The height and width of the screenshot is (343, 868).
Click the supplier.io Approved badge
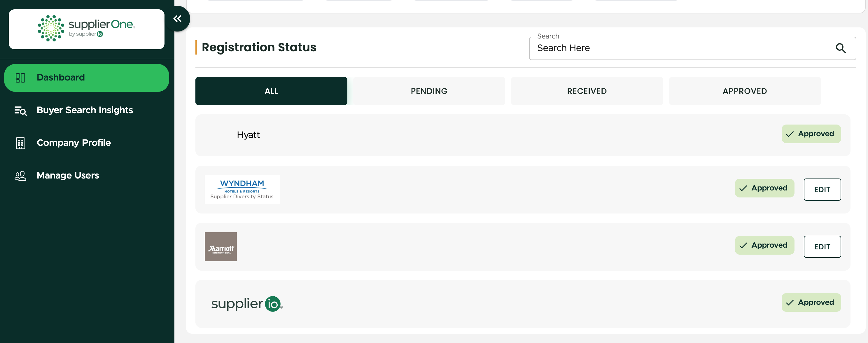(811, 302)
